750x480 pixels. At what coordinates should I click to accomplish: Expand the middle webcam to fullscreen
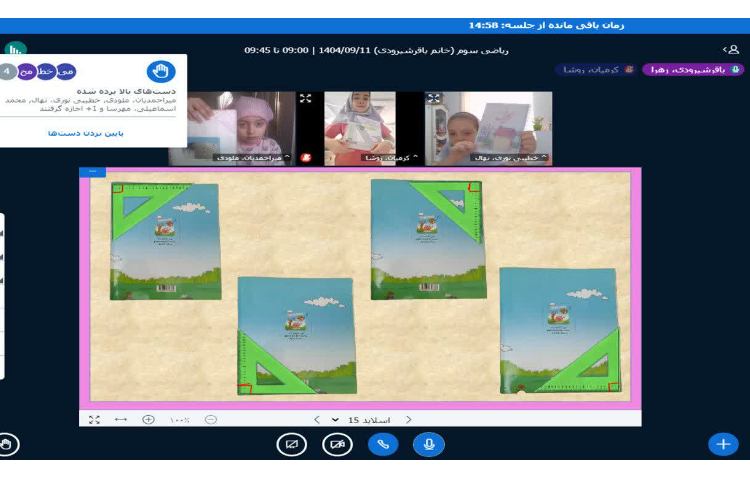tap(305, 99)
